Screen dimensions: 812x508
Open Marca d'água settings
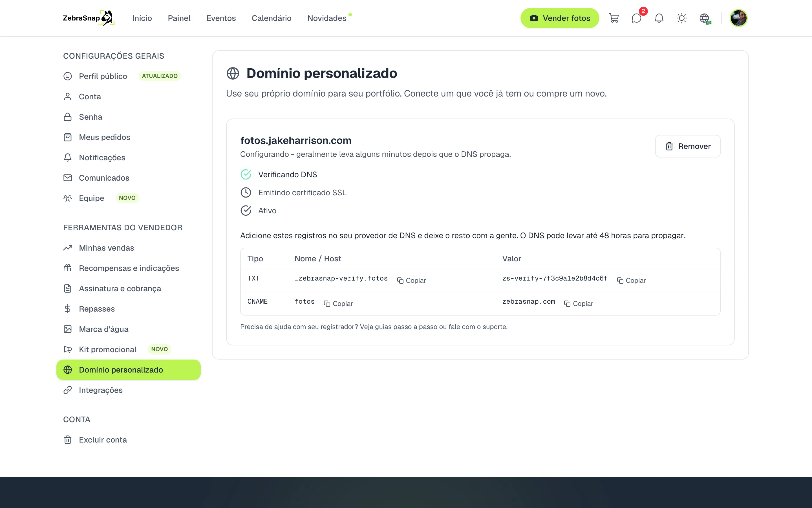pyautogui.click(x=129, y=329)
